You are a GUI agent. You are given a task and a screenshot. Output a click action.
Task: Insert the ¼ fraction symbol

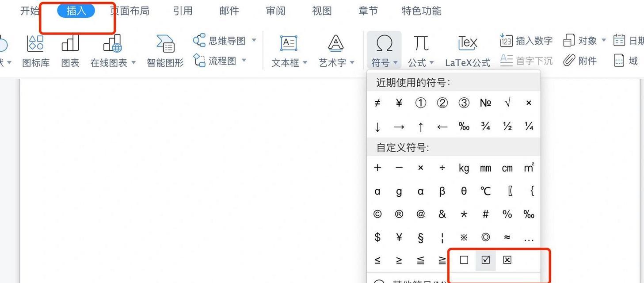coord(529,127)
